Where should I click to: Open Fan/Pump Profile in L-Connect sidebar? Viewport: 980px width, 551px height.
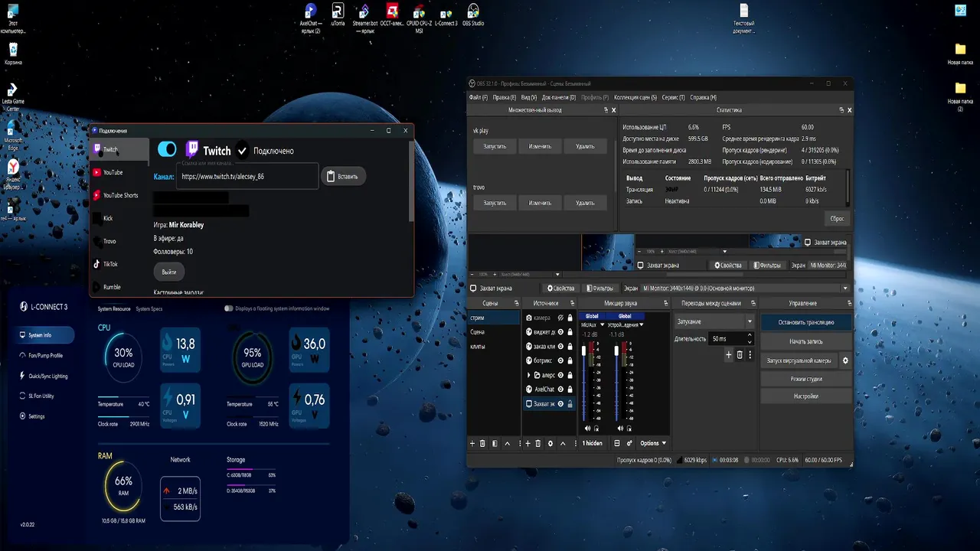(x=45, y=355)
